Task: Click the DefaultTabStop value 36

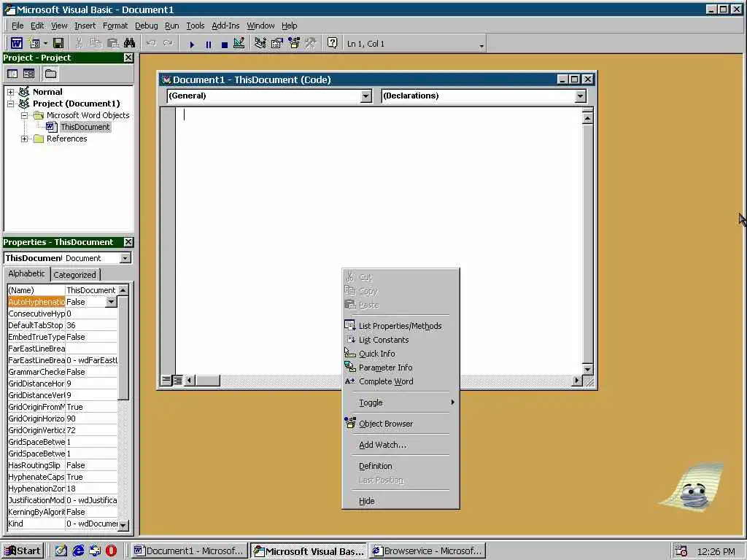Action: click(x=91, y=325)
